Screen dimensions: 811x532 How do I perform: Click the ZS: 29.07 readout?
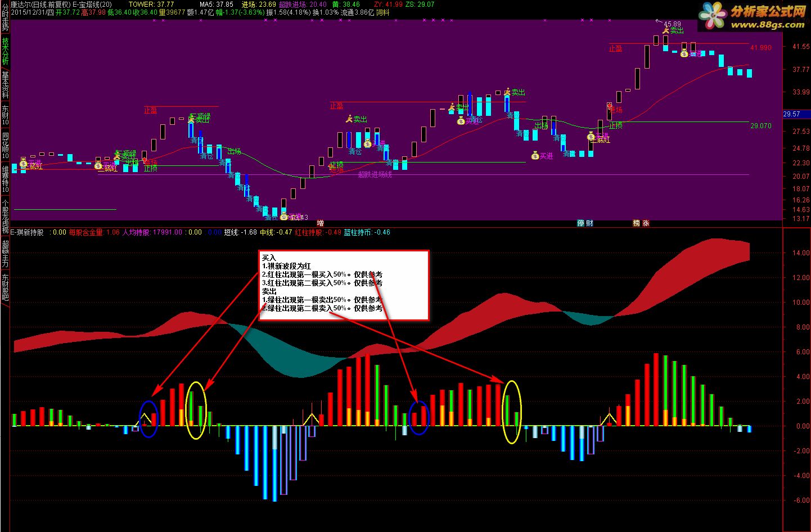pos(421,4)
